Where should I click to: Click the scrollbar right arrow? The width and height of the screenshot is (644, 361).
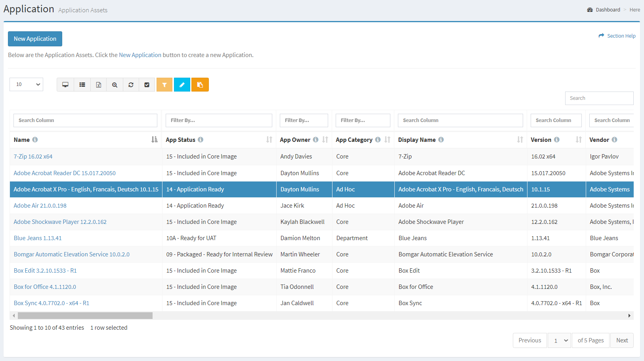(629, 316)
